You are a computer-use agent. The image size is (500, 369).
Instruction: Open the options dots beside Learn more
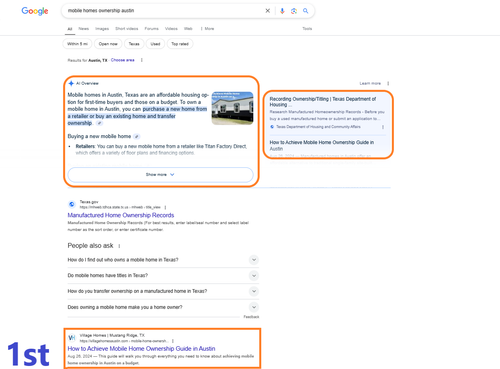tap(388, 83)
